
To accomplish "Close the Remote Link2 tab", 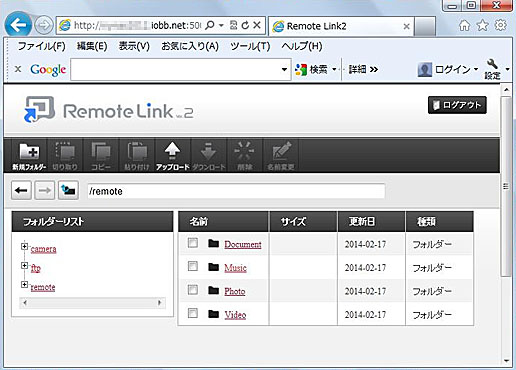I will [406, 26].
